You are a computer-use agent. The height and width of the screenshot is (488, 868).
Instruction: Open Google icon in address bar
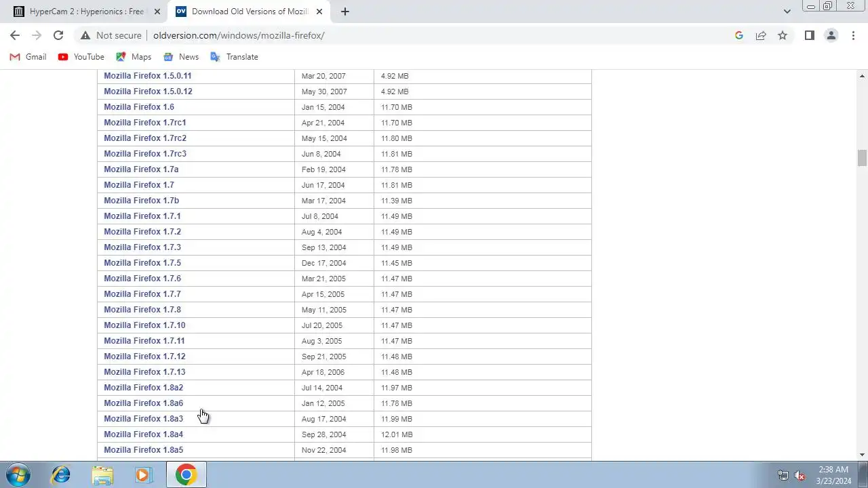(739, 35)
